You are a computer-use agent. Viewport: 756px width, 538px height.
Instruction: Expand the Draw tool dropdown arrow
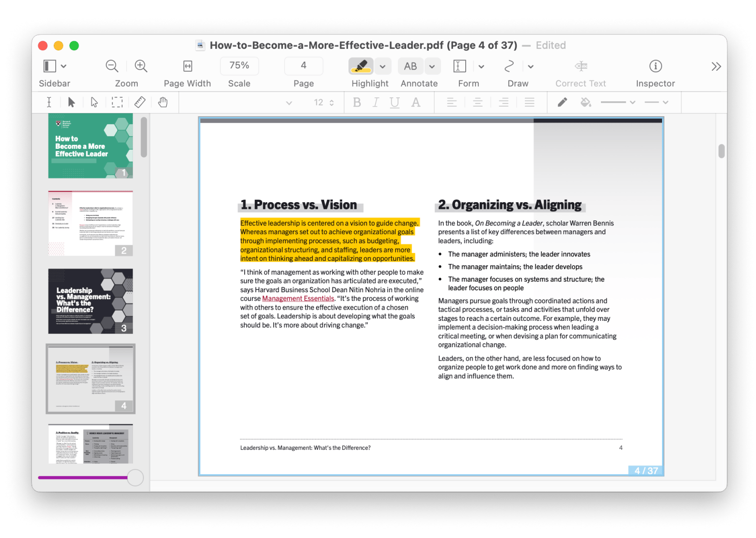point(531,66)
